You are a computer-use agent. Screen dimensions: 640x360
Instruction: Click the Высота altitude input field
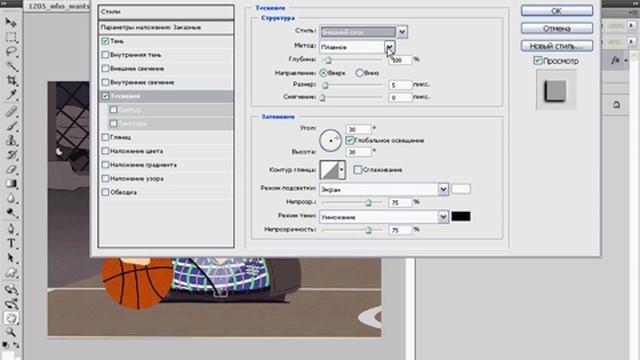click(358, 152)
